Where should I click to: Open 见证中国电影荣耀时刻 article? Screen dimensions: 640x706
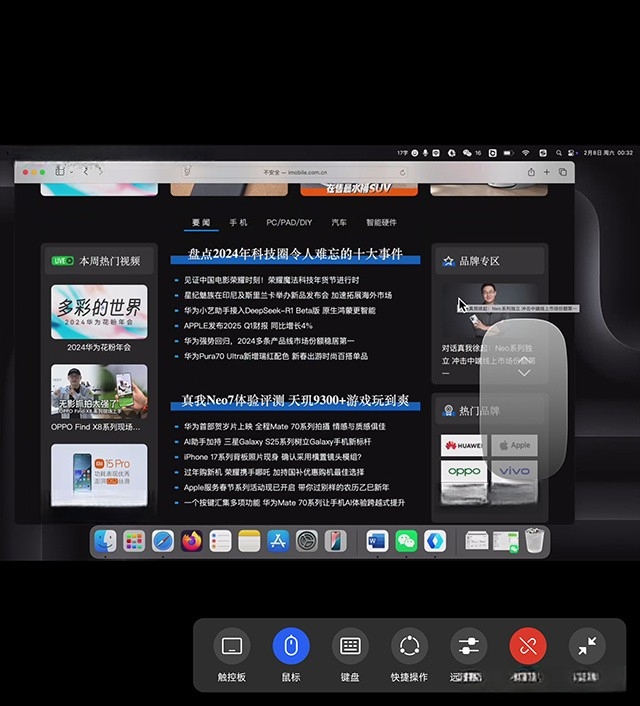pos(272,280)
